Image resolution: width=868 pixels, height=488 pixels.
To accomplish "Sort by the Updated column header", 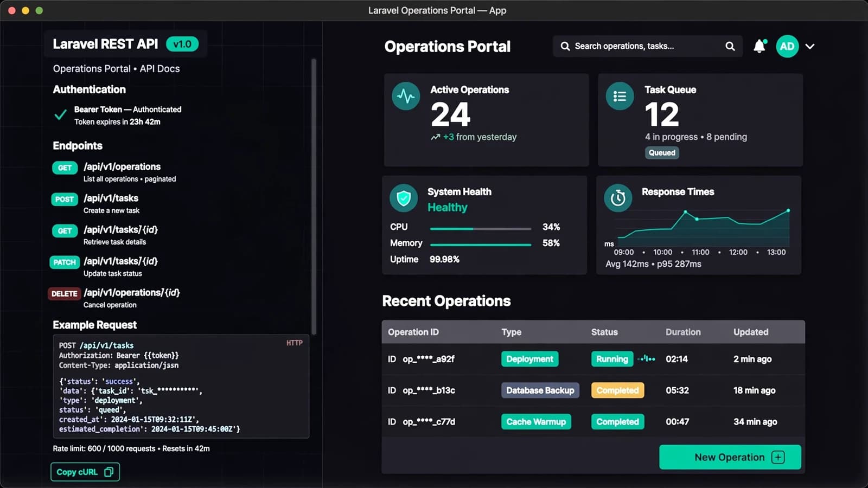I will pyautogui.click(x=751, y=332).
